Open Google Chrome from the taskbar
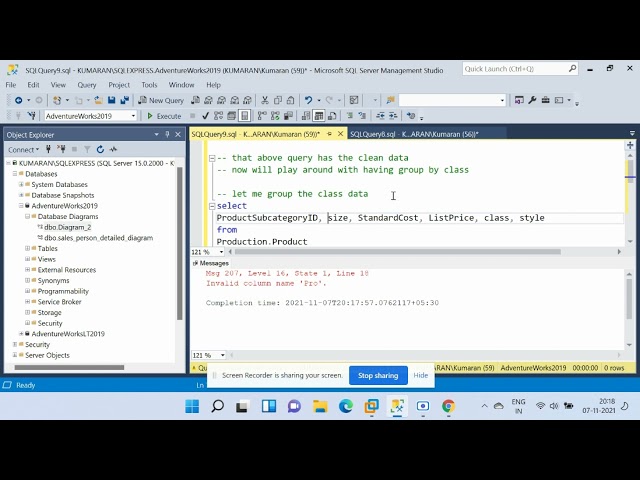The image size is (640, 480). pos(448,406)
